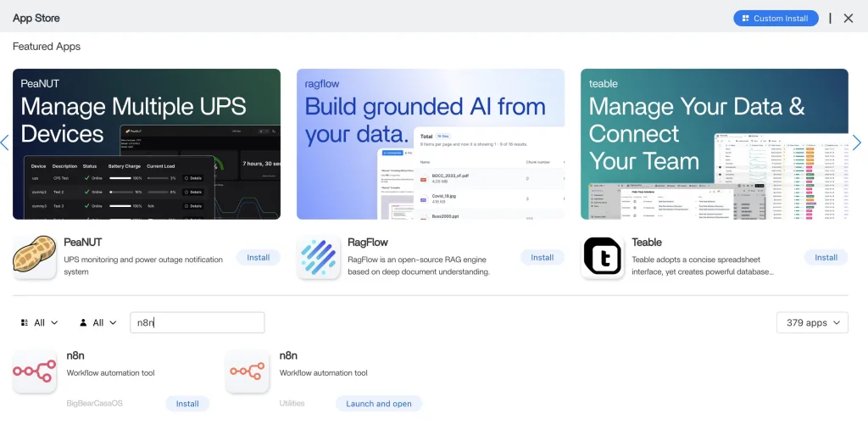Image resolution: width=868 pixels, height=447 pixels.
Task: Install the Teable app
Action: (826, 257)
